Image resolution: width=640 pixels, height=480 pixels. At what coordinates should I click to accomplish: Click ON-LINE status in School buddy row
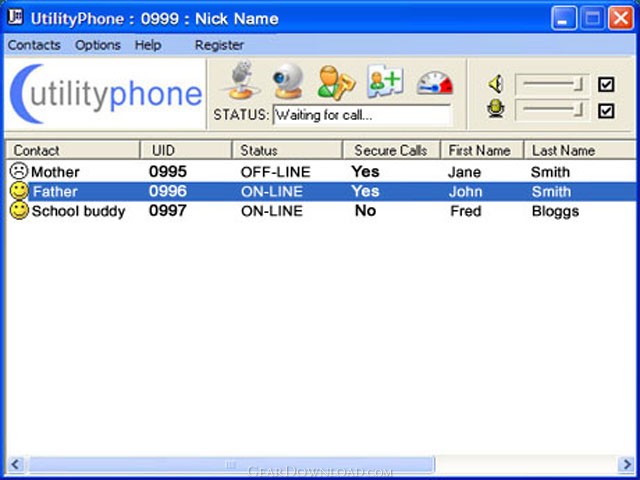click(x=272, y=211)
